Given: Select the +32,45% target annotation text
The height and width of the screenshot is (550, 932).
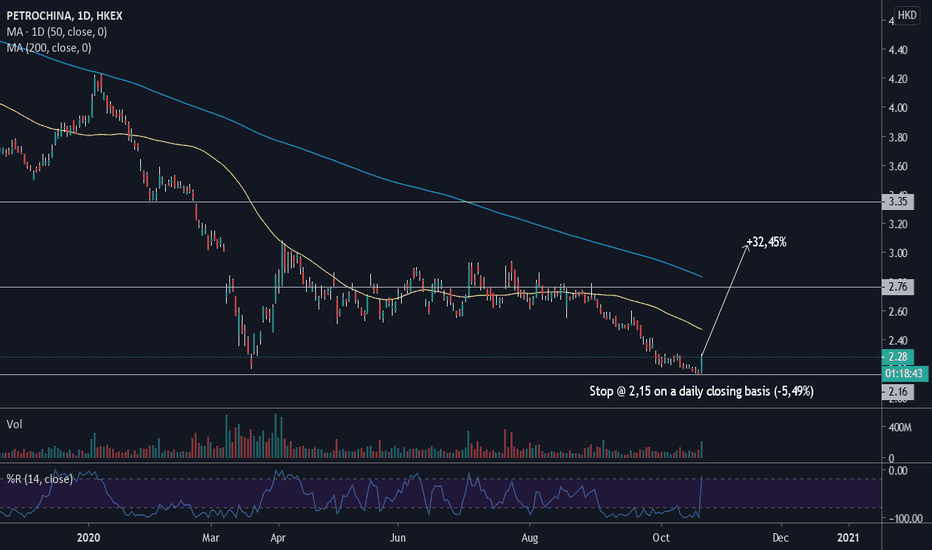Looking at the screenshot, I should (x=767, y=242).
